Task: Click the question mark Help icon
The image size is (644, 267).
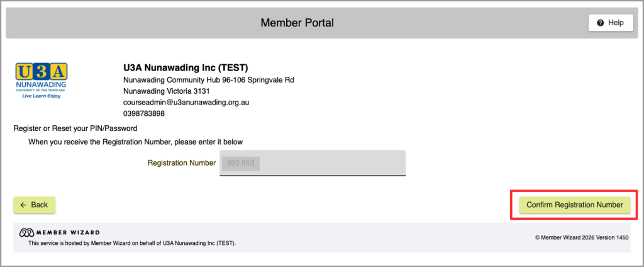Action: coord(601,23)
